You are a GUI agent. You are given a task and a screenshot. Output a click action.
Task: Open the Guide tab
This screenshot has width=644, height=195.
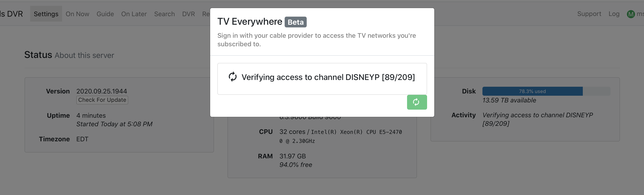tap(105, 14)
